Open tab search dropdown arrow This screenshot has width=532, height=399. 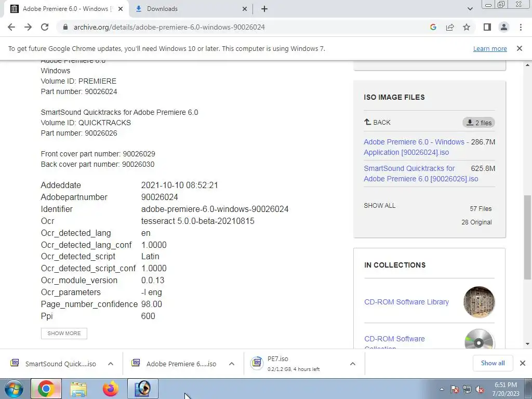click(x=470, y=9)
